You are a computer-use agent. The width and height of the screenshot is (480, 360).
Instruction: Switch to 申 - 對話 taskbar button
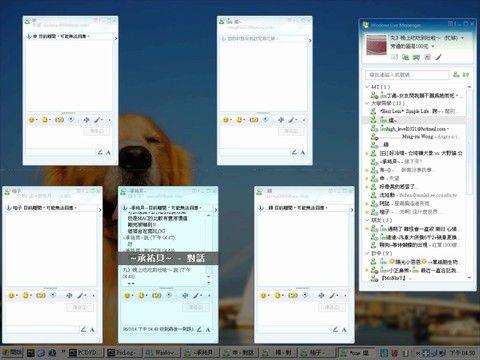239,352
